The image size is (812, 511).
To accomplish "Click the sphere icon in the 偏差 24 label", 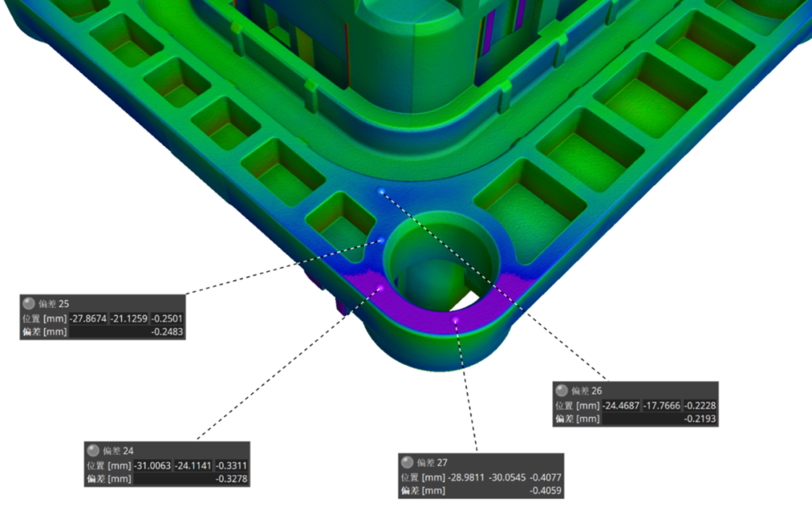I will (93, 450).
